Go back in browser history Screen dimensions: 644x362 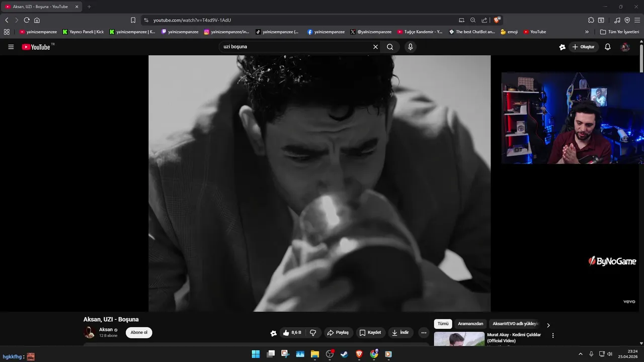[x=7, y=20]
